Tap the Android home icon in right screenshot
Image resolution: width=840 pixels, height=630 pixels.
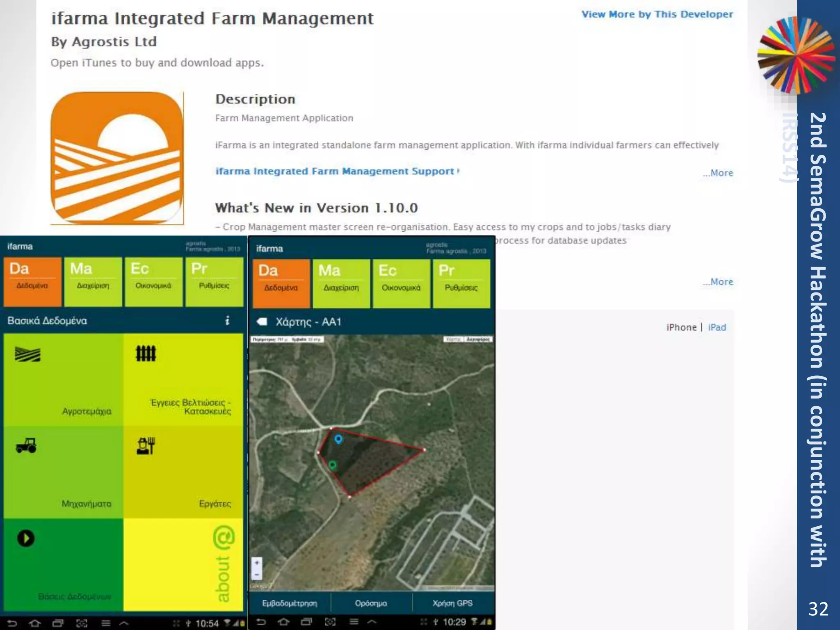coord(283,622)
